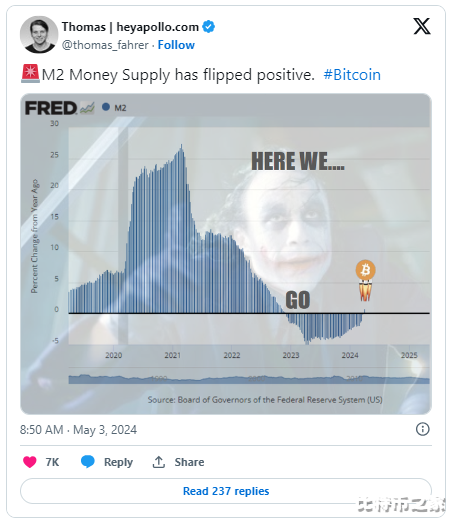Click the X logo icon
Viewport: 476px width, 528px height.
coord(422,26)
